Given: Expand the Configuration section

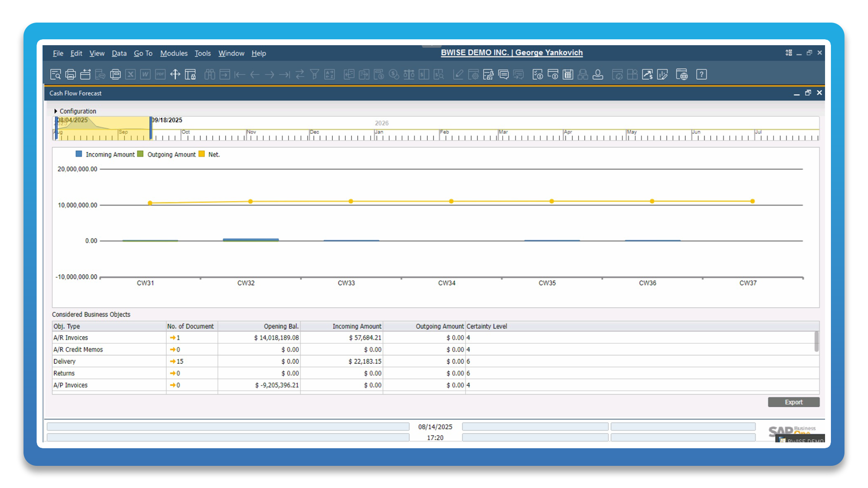Looking at the screenshot, I should [x=76, y=111].
